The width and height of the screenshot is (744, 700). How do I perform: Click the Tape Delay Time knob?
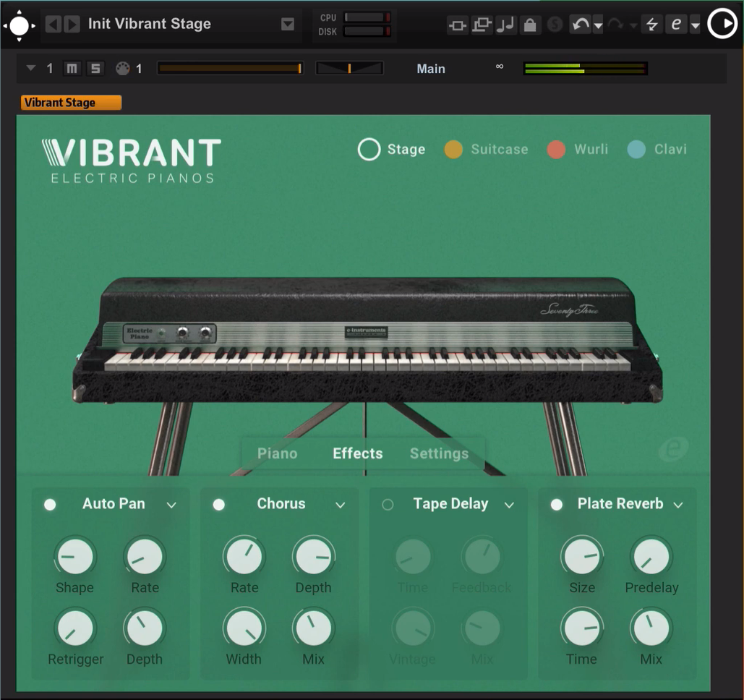pyautogui.click(x=414, y=556)
